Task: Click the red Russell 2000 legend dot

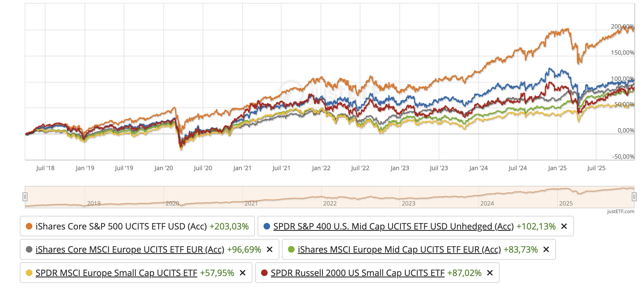Action: coord(264,273)
